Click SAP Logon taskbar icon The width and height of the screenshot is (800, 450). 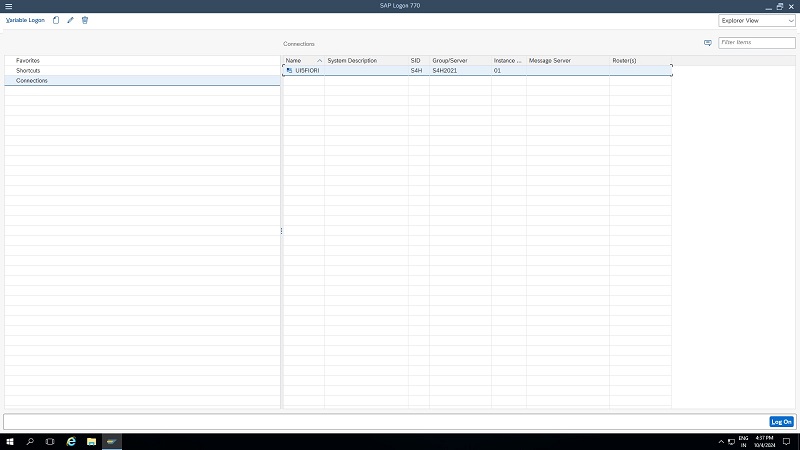tap(112, 442)
